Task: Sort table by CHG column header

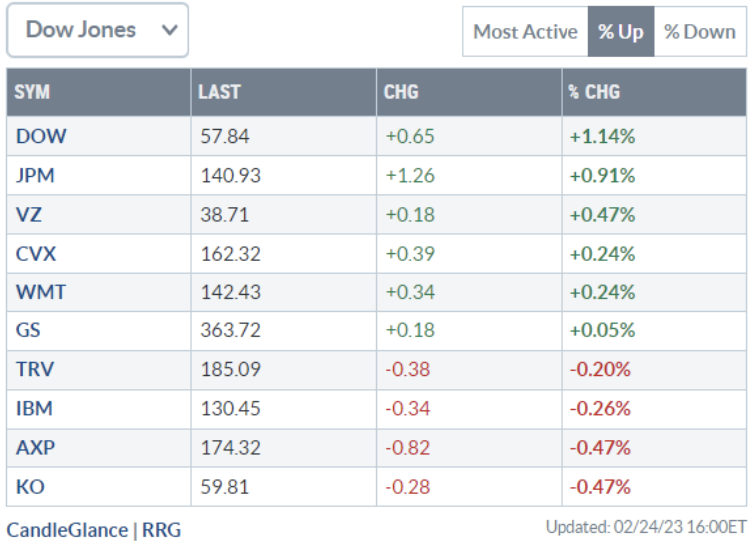Action: (x=401, y=92)
